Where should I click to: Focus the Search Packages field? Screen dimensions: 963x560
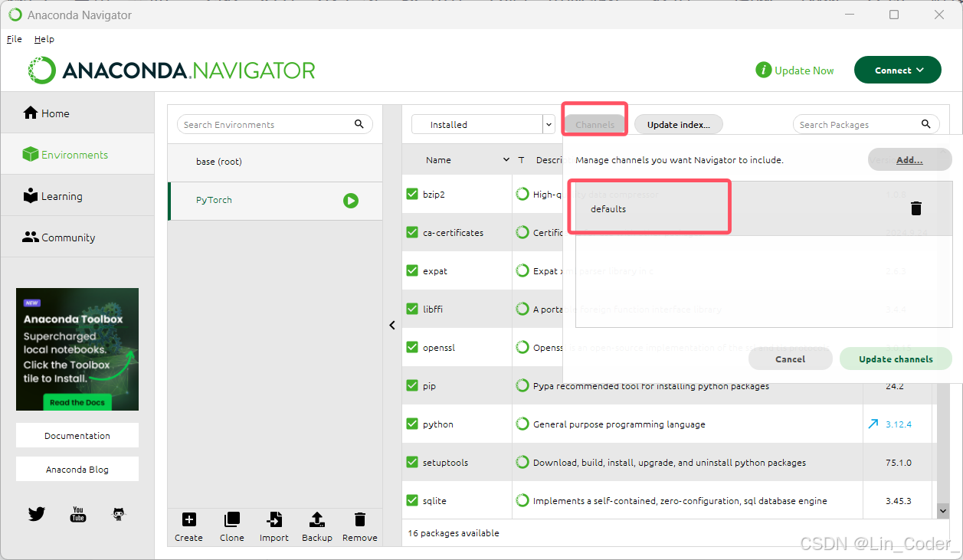866,124
